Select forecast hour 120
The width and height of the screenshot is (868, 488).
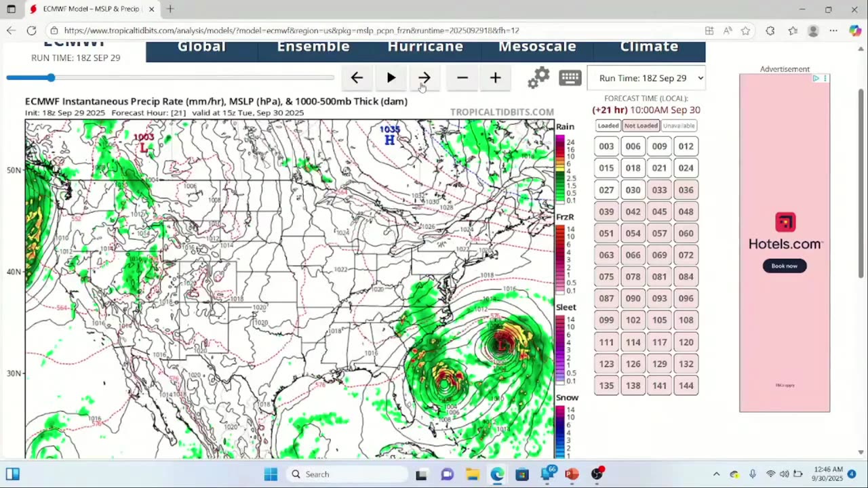click(686, 342)
